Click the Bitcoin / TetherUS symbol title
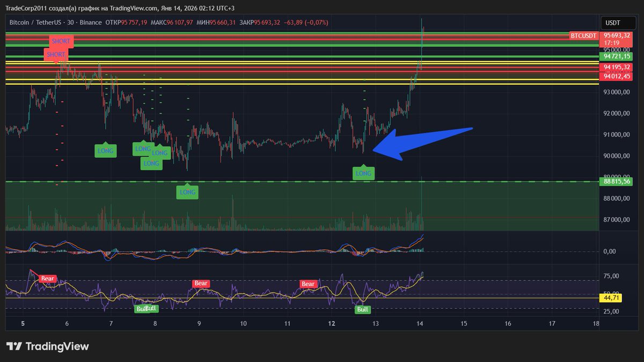The width and height of the screenshot is (644, 362). coord(44,23)
